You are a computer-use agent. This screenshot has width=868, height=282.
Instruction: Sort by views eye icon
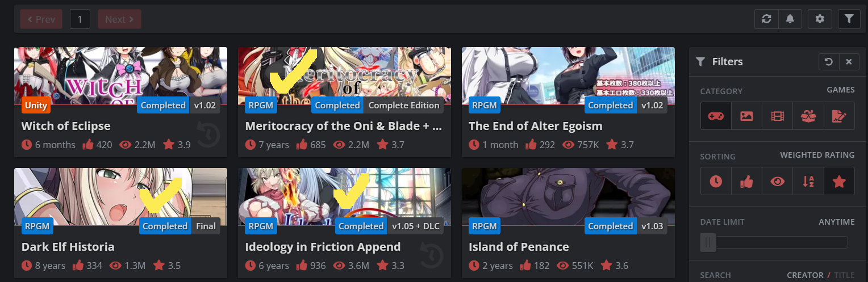click(777, 181)
